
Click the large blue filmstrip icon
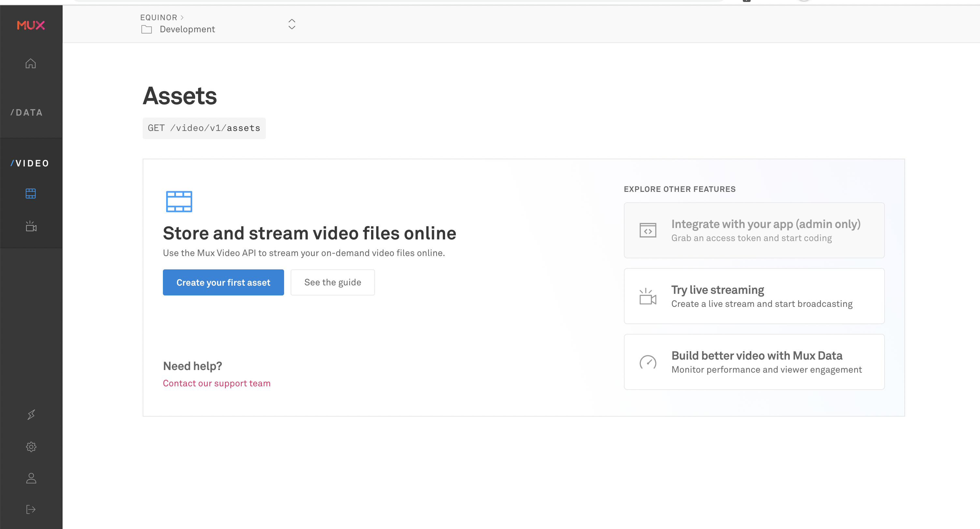click(179, 202)
